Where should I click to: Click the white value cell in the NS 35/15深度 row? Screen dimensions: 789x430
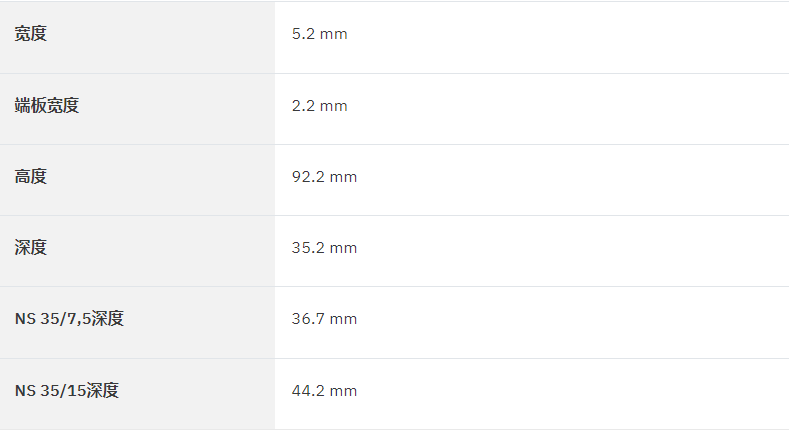pyautogui.click(x=532, y=394)
